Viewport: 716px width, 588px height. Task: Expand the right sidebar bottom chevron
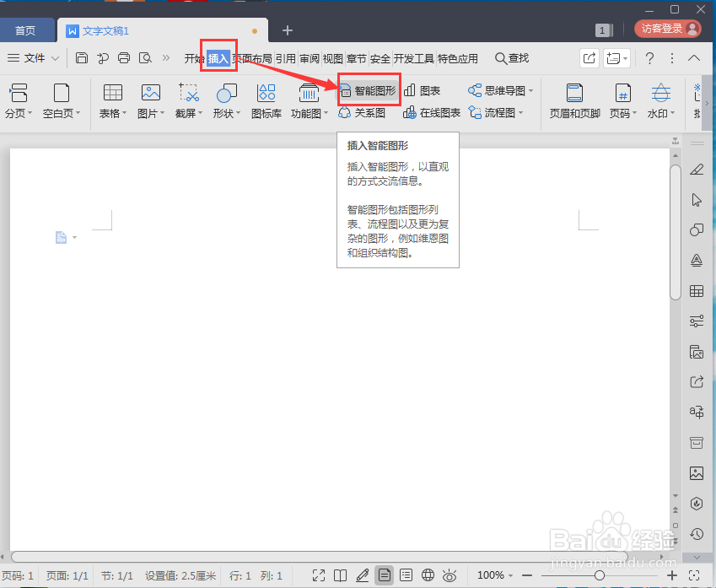[697, 557]
